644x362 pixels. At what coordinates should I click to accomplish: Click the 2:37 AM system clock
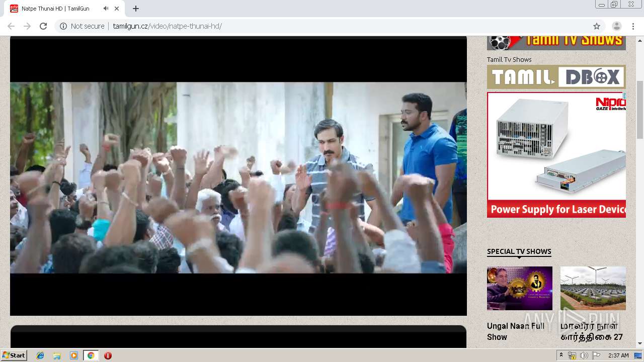point(618,355)
